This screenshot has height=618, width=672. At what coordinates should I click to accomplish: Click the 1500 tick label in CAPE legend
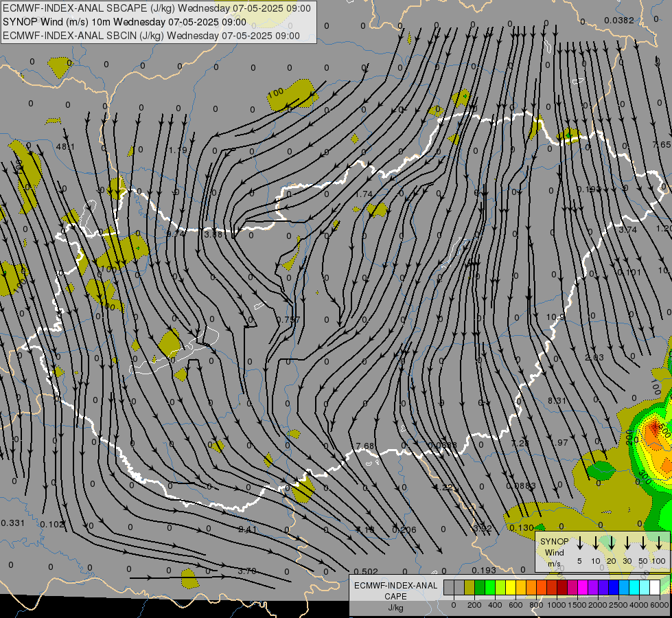[x=577, y=605]
